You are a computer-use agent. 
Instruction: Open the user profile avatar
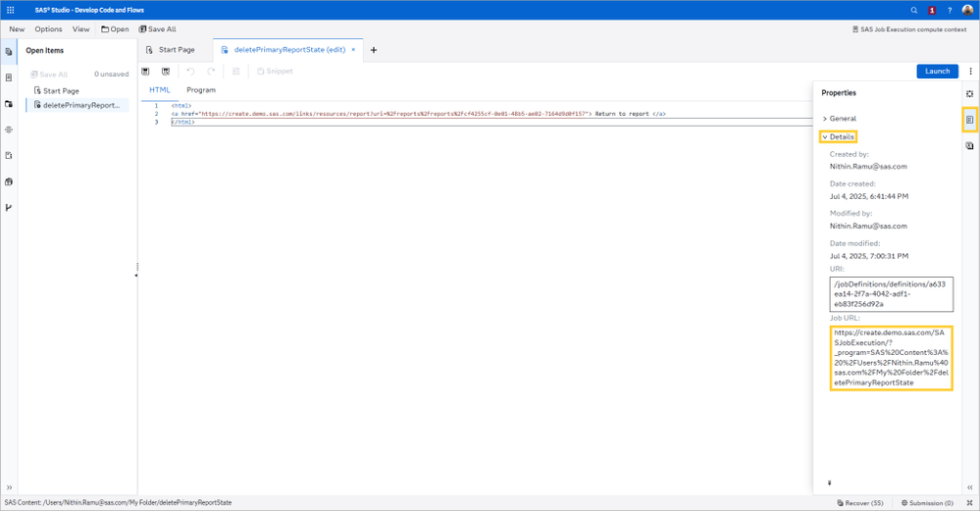pos(967,10)
